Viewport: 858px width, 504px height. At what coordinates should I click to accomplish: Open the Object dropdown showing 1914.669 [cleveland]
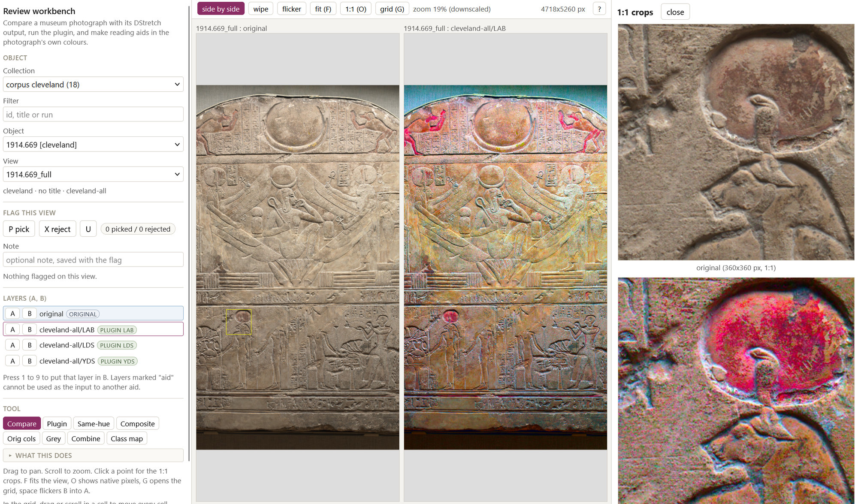[93, 145]
